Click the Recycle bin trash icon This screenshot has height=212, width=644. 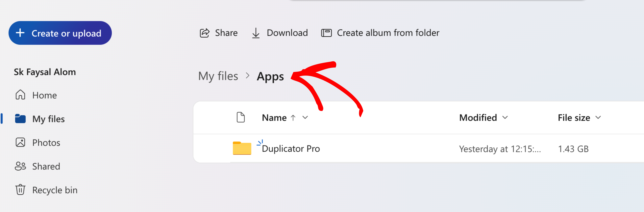tap(20, 190)
